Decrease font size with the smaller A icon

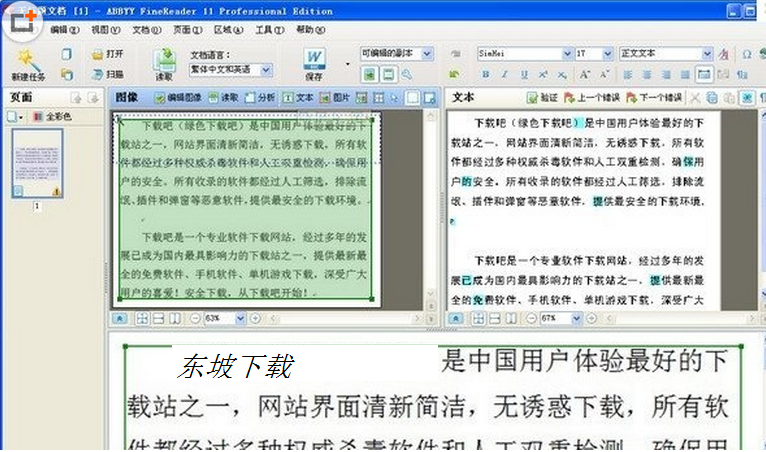(x=604, y=74)
